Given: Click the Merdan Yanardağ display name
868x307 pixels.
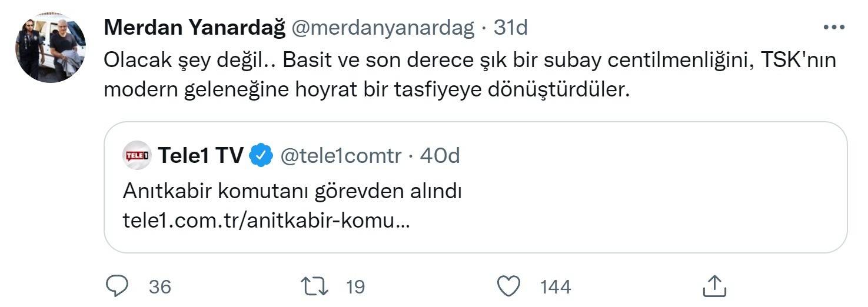Looking at the screenshot, I should pyautogui.click(x=194, y=27).
